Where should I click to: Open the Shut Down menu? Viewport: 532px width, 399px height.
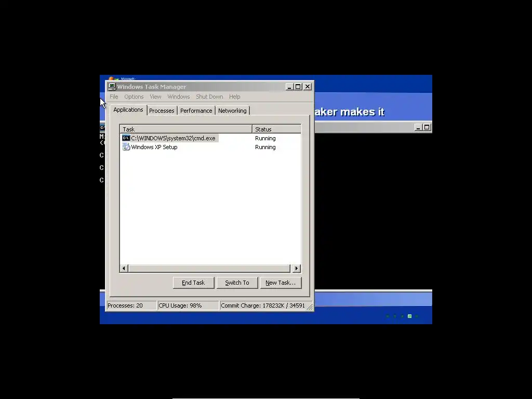click(209, 97)
